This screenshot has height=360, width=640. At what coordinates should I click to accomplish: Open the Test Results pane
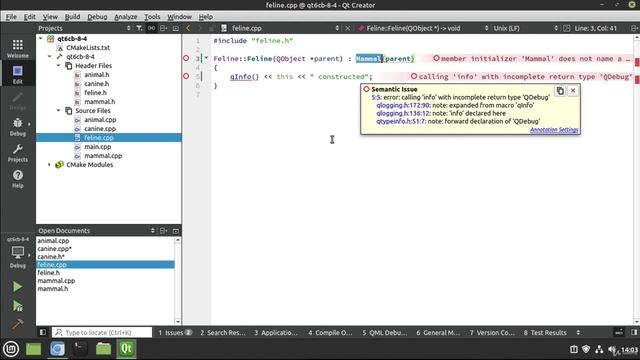[545, 332]
